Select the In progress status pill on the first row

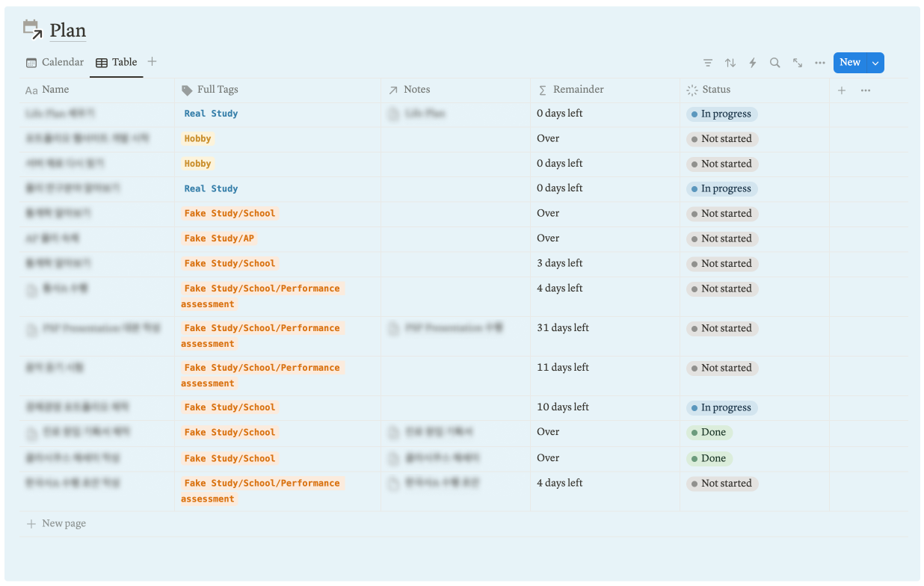click(x=721, y=114)
